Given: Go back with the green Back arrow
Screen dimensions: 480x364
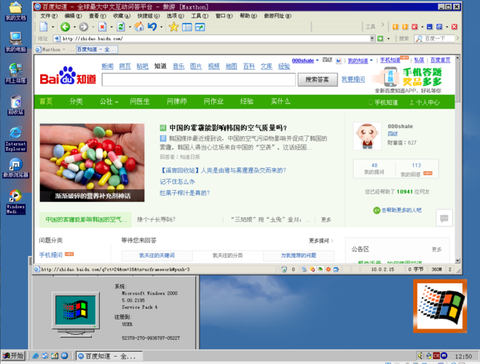Looking at the screenshot, I should coord(65,27).
